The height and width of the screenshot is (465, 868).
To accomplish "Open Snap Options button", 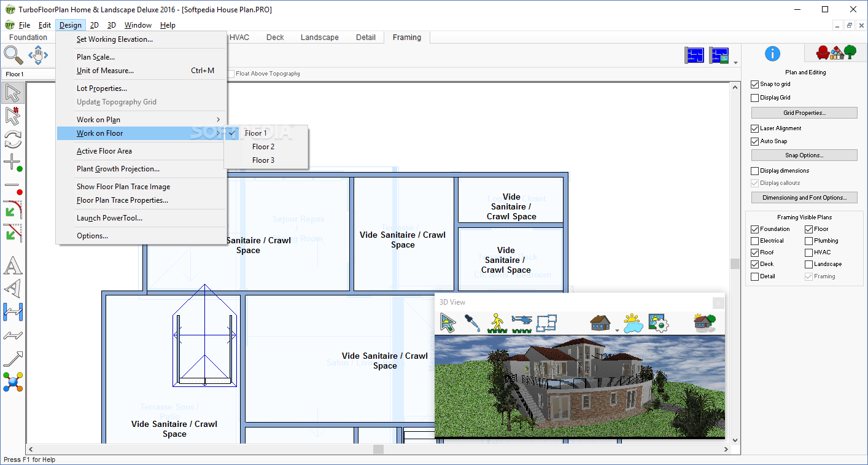I will tap(804, 155).
